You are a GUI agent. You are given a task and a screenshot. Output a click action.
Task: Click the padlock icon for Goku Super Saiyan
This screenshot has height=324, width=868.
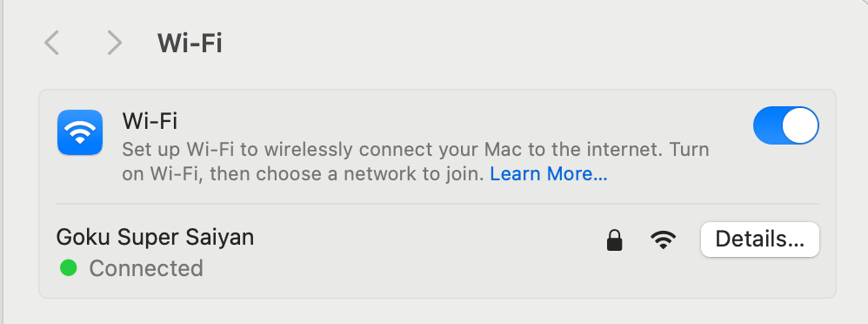pos(614,240)
